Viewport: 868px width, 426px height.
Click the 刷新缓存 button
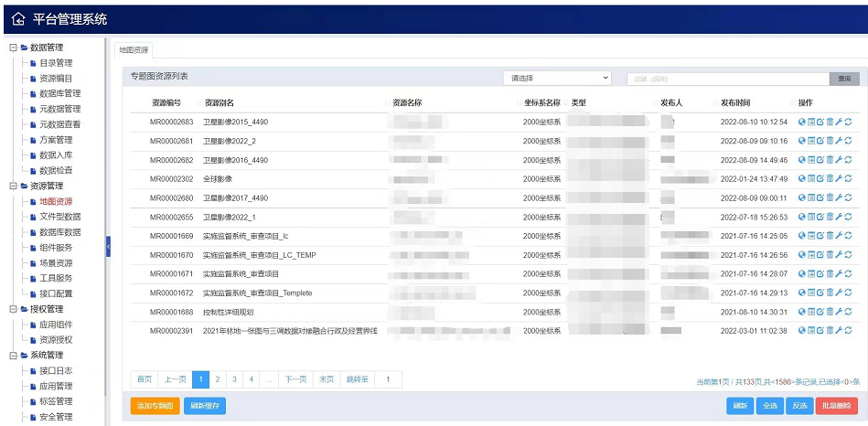point(205,406)
